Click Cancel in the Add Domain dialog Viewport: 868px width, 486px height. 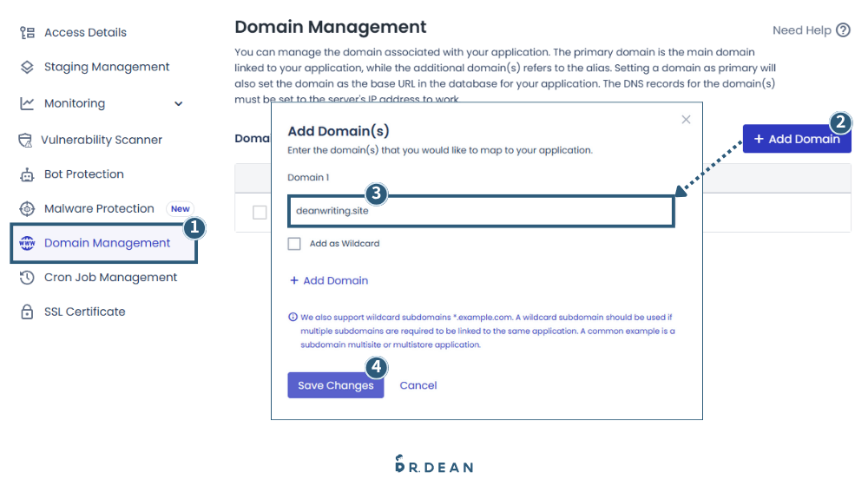click(418, 385)
